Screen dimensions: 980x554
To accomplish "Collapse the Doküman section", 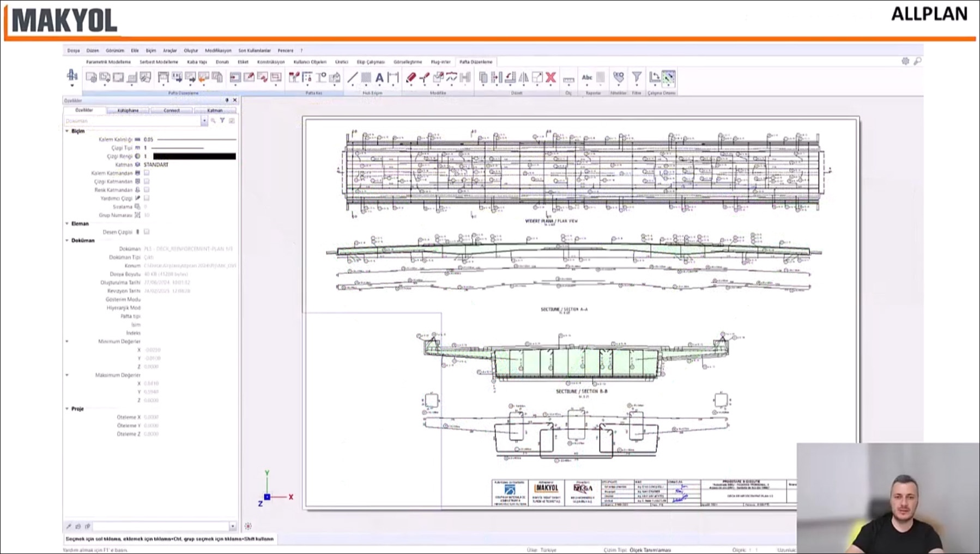I will tap(67, 240).
